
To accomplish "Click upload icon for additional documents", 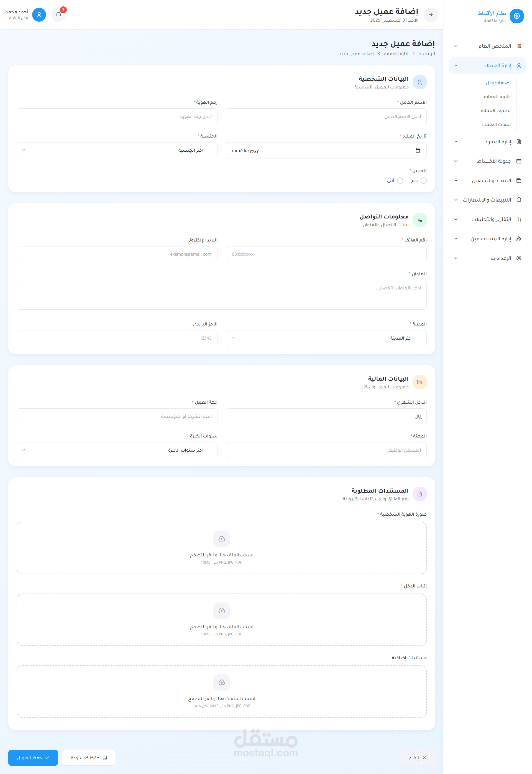I will (222, 682).
